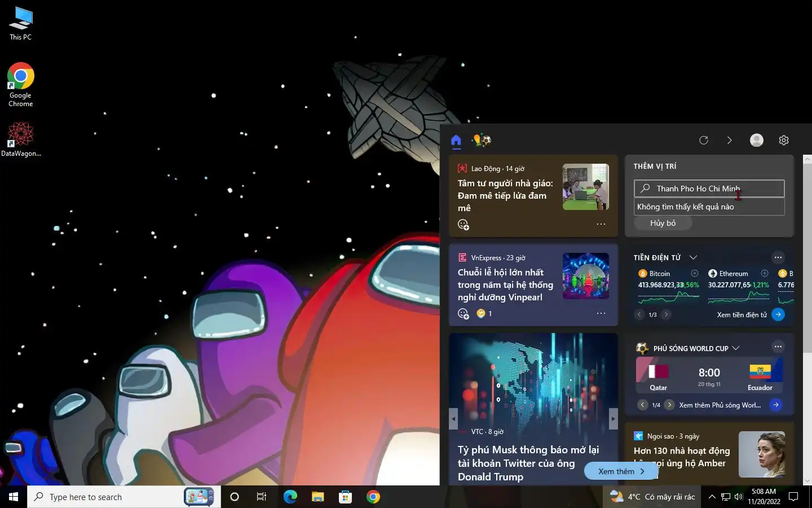
Task: Go to next World Cup match
Action: coord(669,405)
